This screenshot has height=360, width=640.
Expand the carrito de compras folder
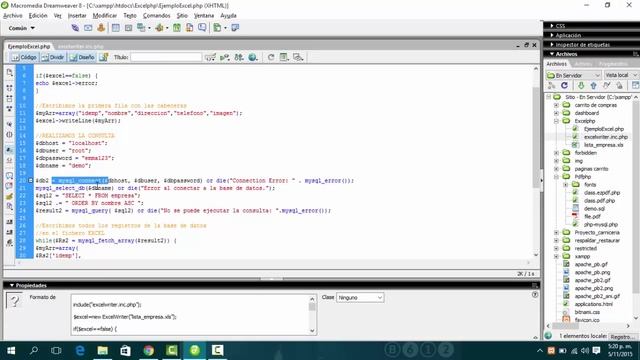pos(556,105)
